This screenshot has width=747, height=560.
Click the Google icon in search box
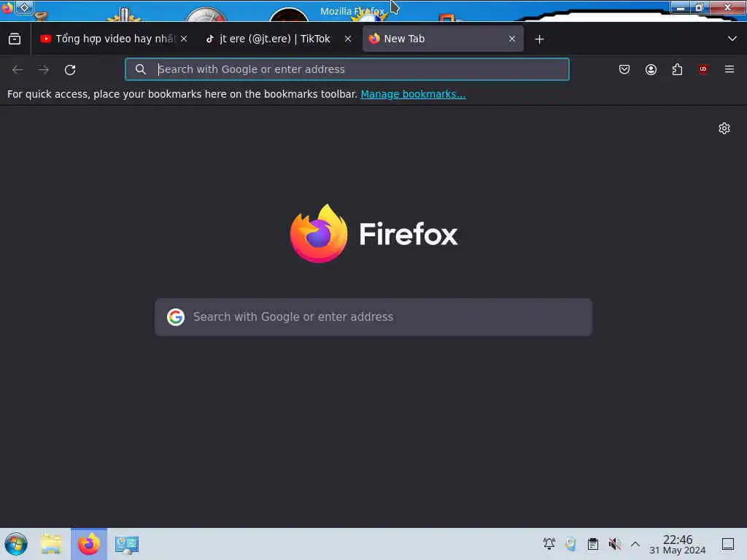[176, 317]
